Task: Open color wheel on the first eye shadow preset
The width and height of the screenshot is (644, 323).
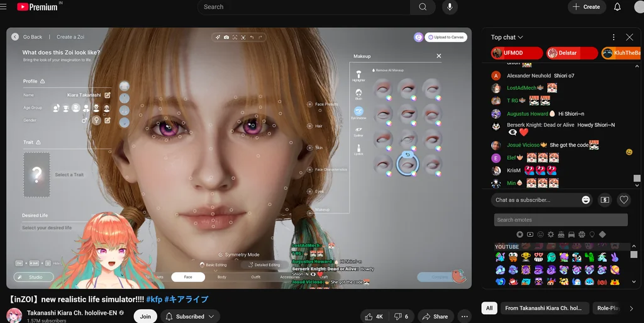Action: 389,98
